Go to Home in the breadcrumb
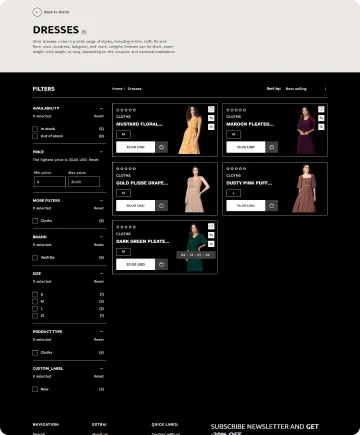360x435 pixels. click(117, 89)
